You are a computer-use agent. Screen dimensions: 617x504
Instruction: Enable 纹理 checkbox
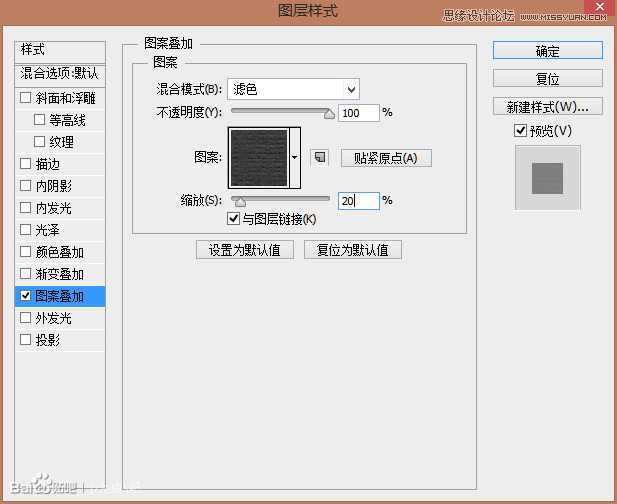click(40, 142)
